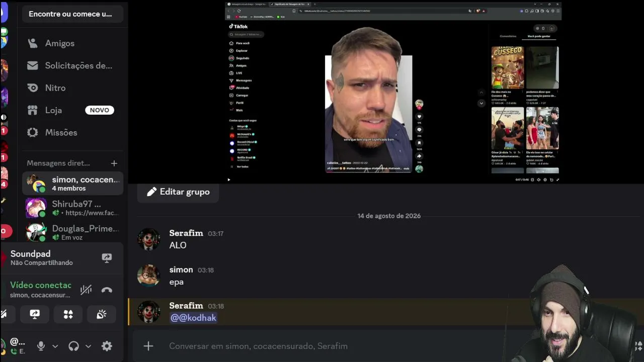Click Serafim's avatar beside the ALO message
The height and width of the screenshot is (362, 644).
(149, 239)
